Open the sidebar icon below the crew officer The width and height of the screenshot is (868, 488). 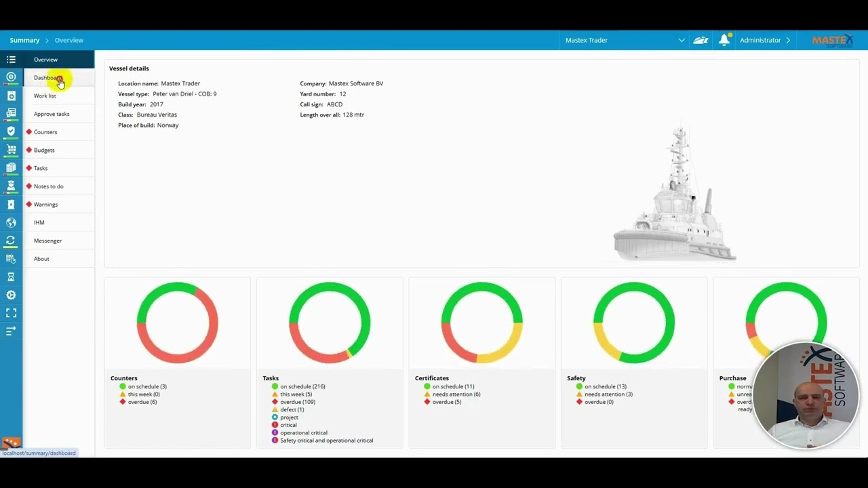pos(11,204)
